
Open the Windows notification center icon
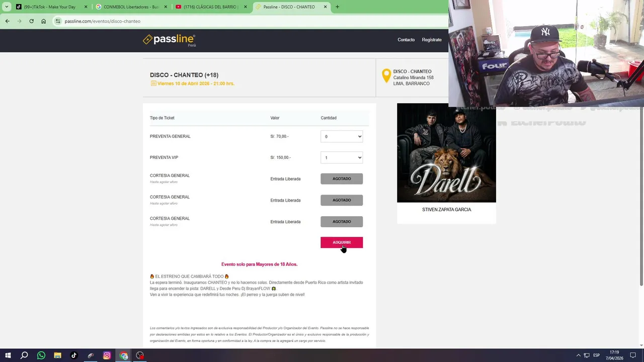pos(633,355)
